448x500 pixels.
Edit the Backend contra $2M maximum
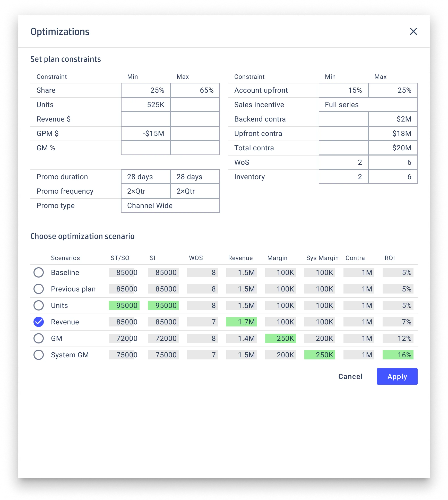click(x=393, y=119)
